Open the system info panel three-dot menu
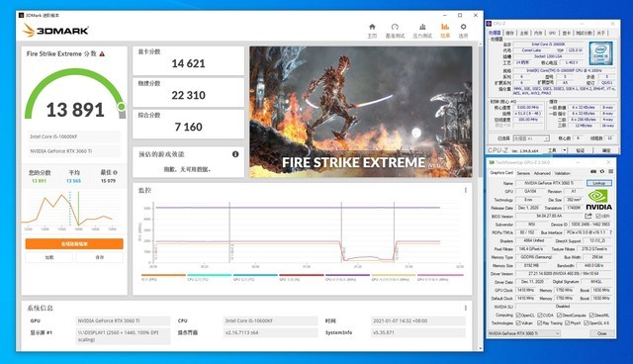The height and width of the screenshot is (364, 633). click(x=466, y=308)
